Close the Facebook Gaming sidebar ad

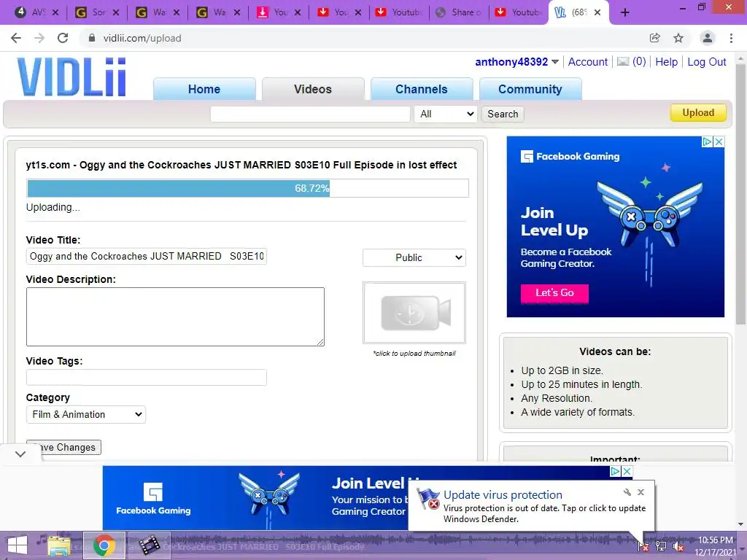(719, 141)
